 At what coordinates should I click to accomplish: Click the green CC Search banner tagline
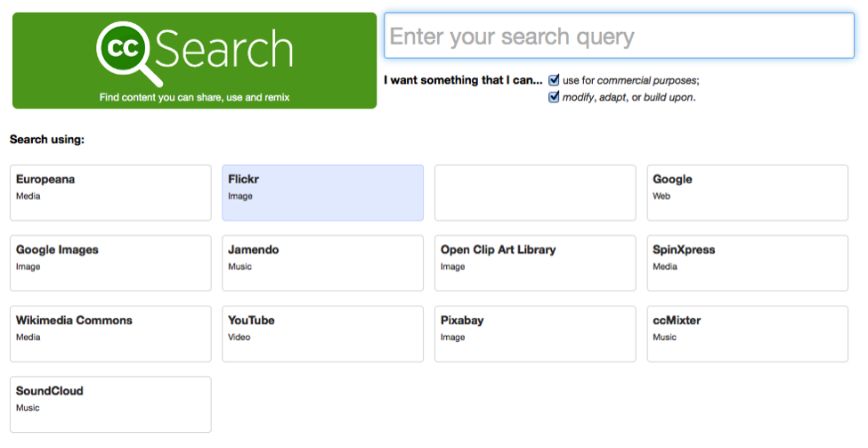coord(194,97)
